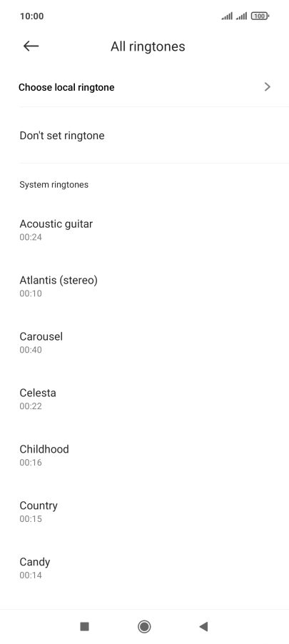Tap the System ringtones section header

[54, 184]
